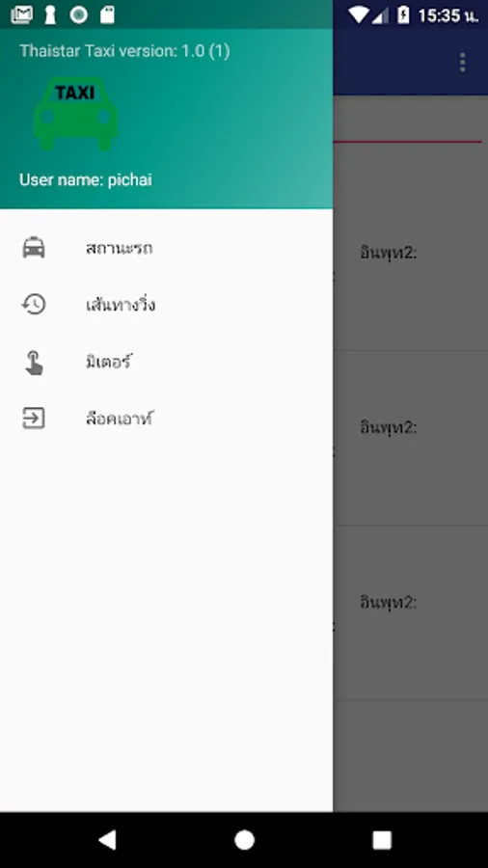Tap the taxi car icon in drawer

pos(34,248)
